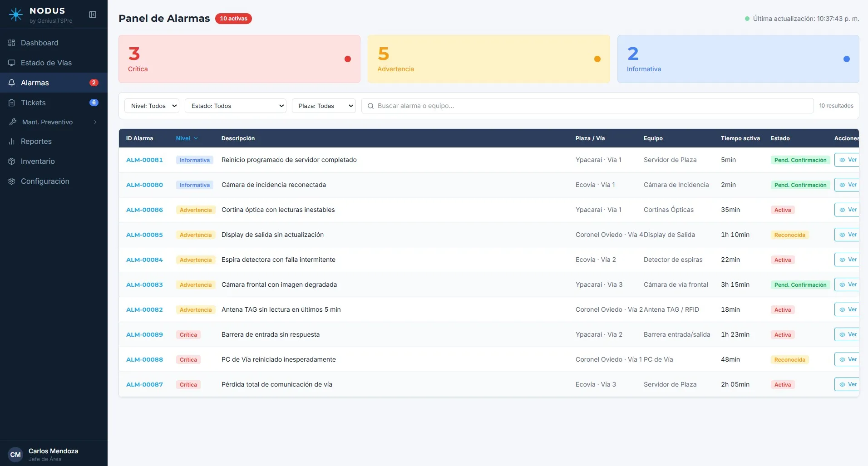Click description 'Pérdida total de comunicación de vía'

click(x=277, y=384)
